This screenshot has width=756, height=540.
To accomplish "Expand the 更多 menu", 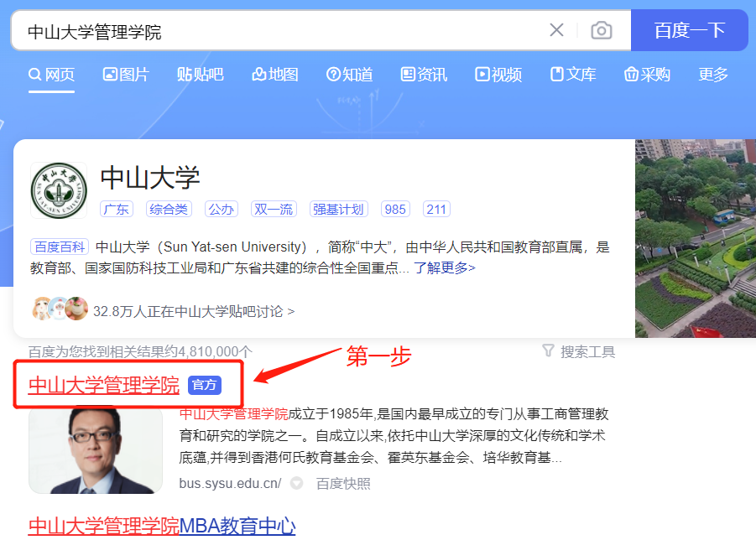I will click(x=713, y=75).
